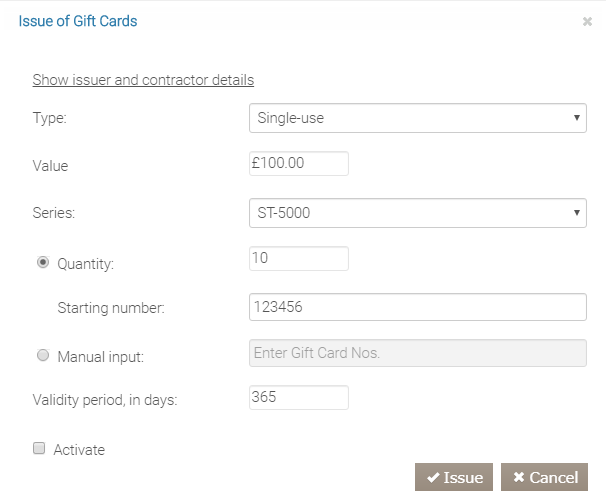Select the Manual input radio button
Viewport: 606px width, 504px height.
(x=43, y=355)
